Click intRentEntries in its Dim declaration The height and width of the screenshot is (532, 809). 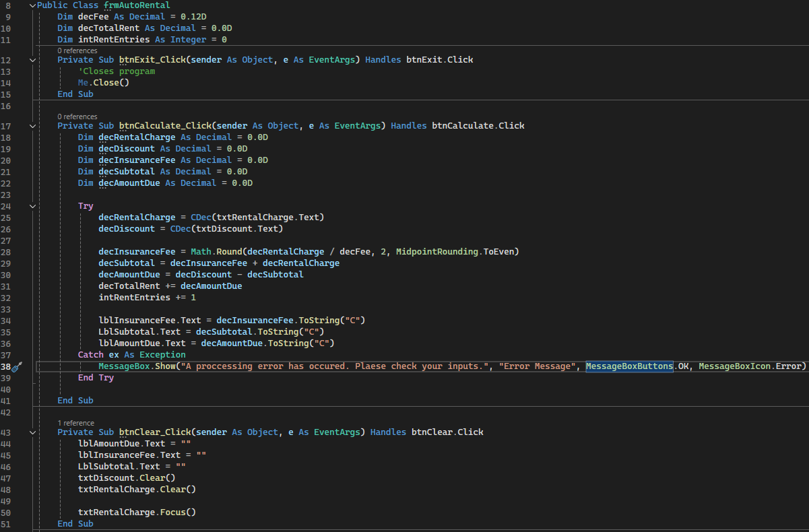pyautogui.click(x=114, y=40)
